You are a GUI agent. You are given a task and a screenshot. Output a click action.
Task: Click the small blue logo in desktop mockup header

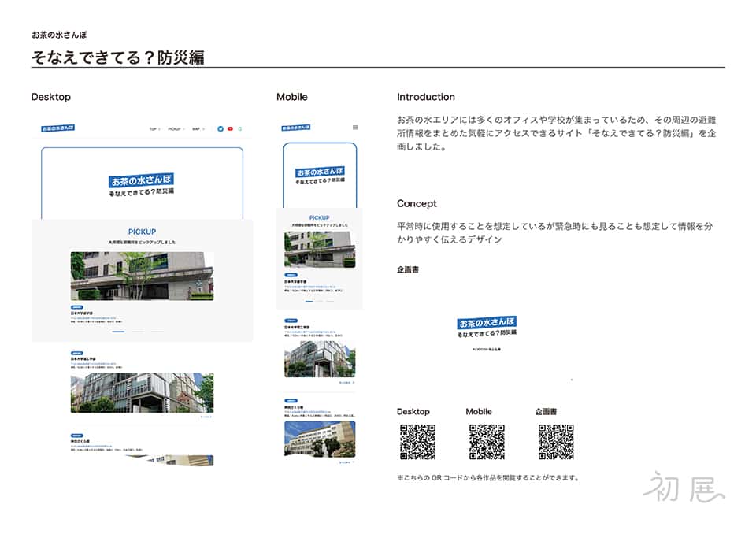coord(57,128)
